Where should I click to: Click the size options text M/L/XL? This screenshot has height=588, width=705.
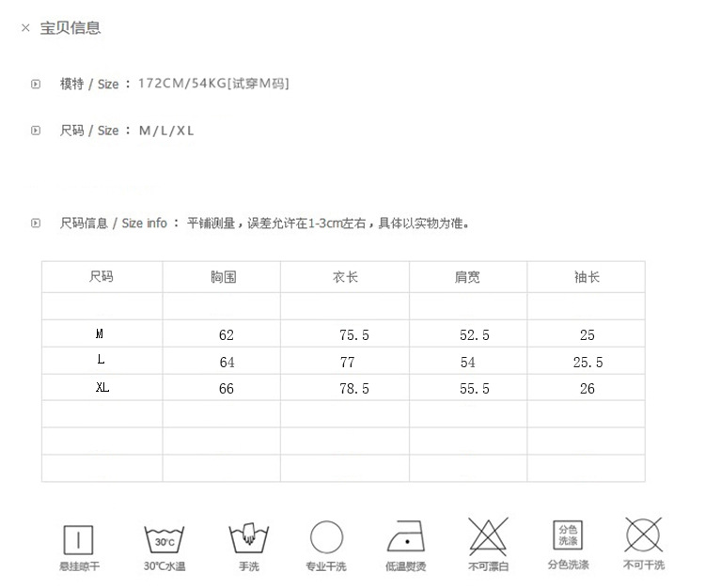pos(166,131)
